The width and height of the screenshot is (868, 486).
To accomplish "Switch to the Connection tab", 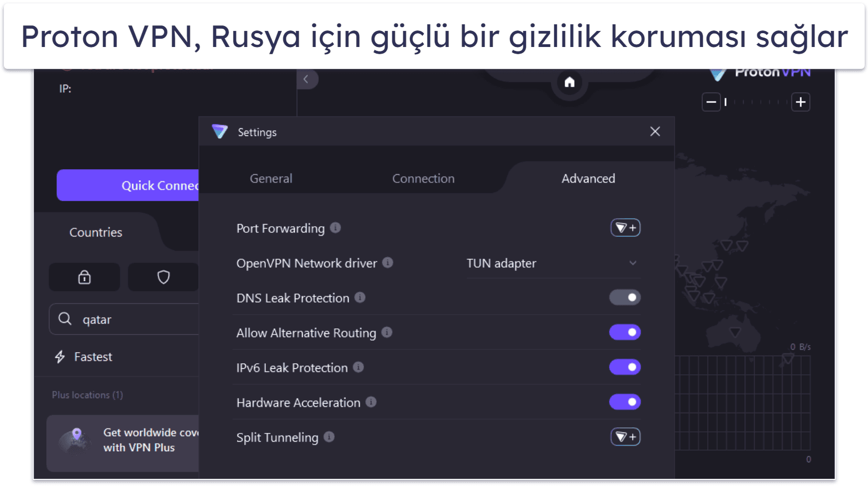I will tap(423, 179).
